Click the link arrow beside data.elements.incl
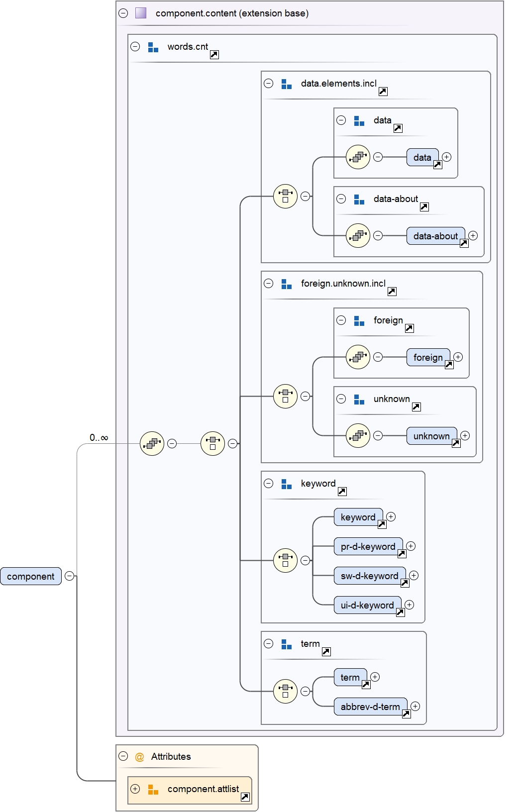This screenshot has width=518, height=812. [x=383, y=92]
